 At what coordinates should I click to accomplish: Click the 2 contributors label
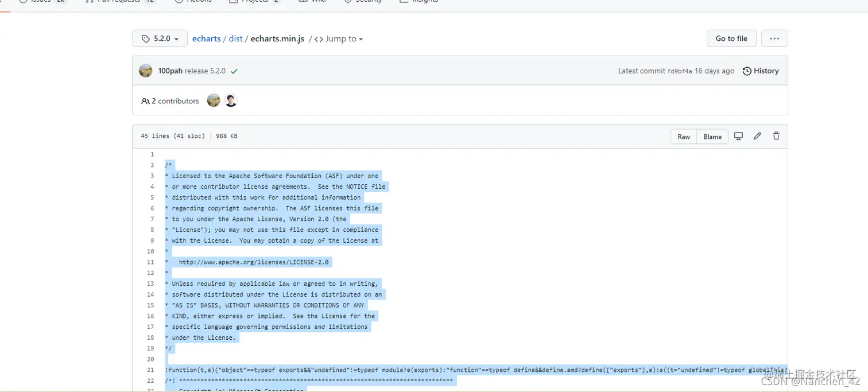pyautogui.click(x=175, y=101)
